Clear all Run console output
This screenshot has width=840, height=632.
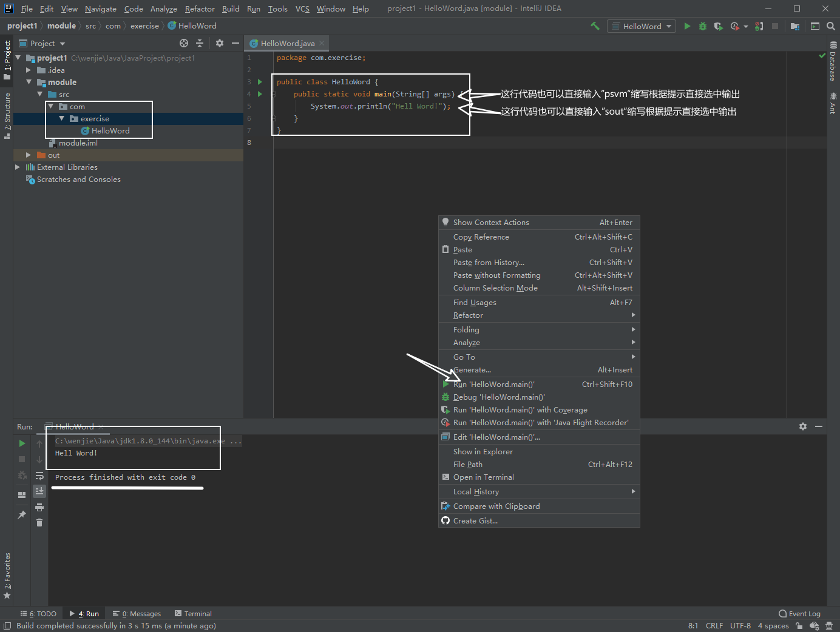pos(39,522)
